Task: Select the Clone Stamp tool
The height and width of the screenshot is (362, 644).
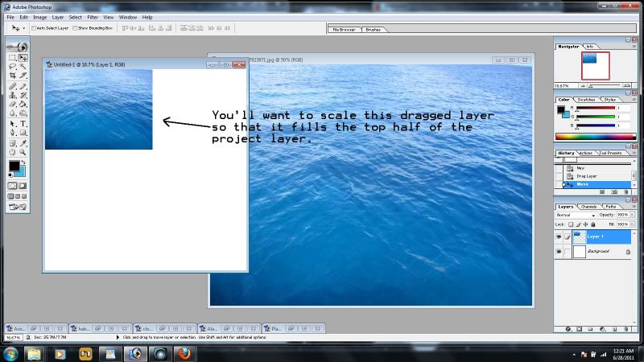Action: click(x=12, y=95)
